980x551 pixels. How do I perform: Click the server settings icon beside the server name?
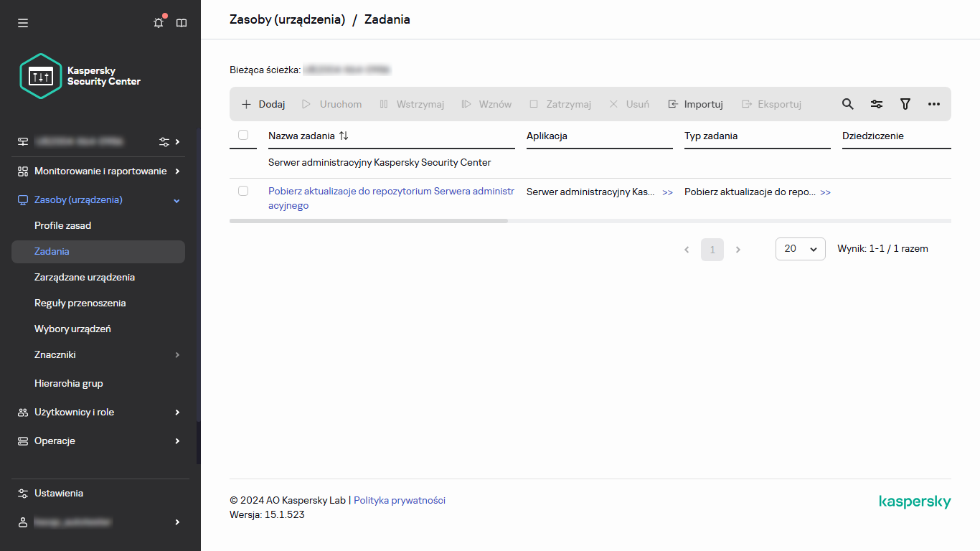[x=163, y=141]
